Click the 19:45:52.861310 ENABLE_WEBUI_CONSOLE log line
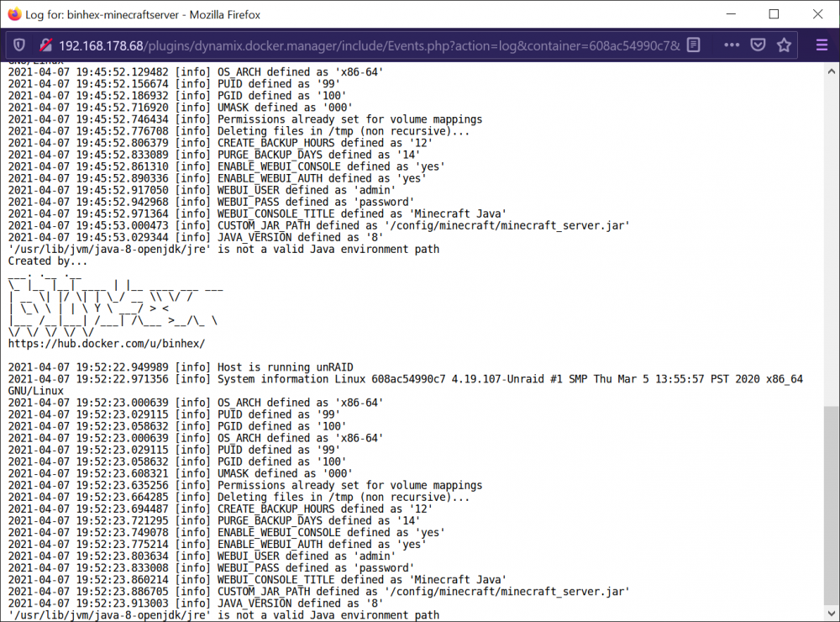The width and height of the screenshot is (840, 622). pos(227,166)
